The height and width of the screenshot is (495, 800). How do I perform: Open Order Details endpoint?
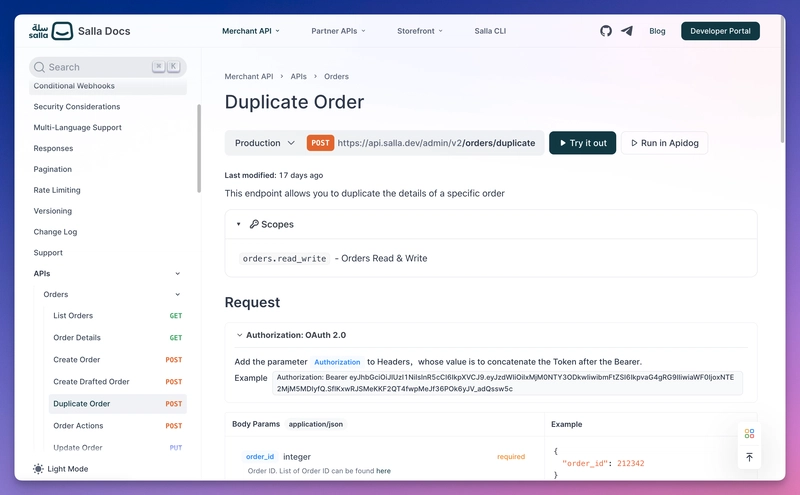(117, 338)
